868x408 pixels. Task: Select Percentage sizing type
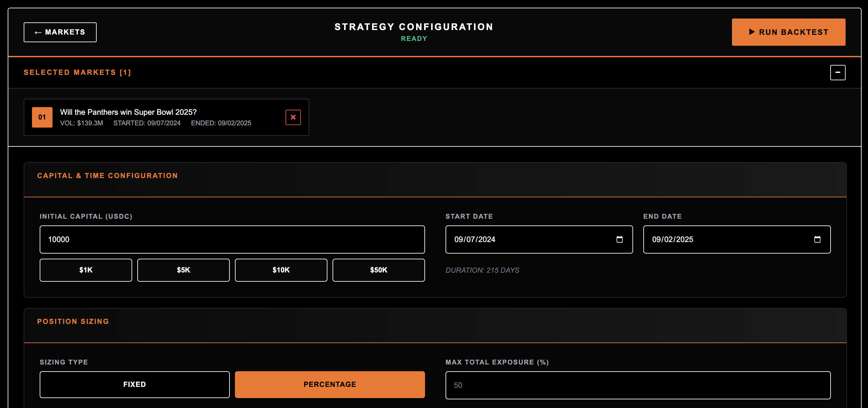tap(330, 384)
